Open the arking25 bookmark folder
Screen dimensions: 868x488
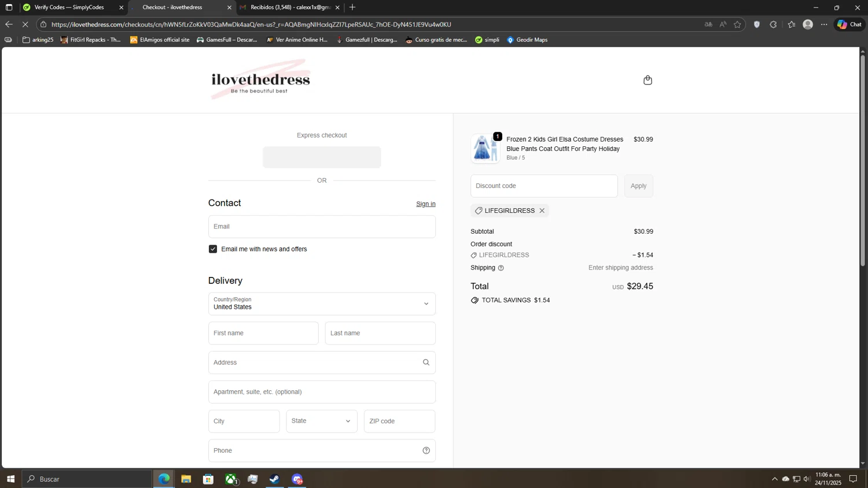38,40
